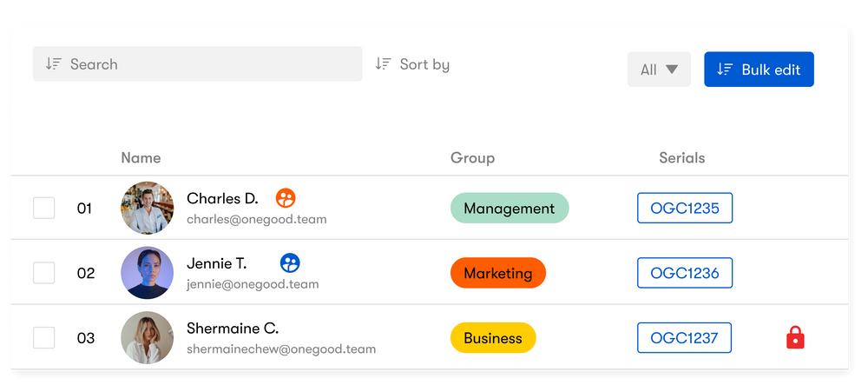The image size is (868, 385).
Task: Open Charles D.'s profile photo
Action: 147,208
